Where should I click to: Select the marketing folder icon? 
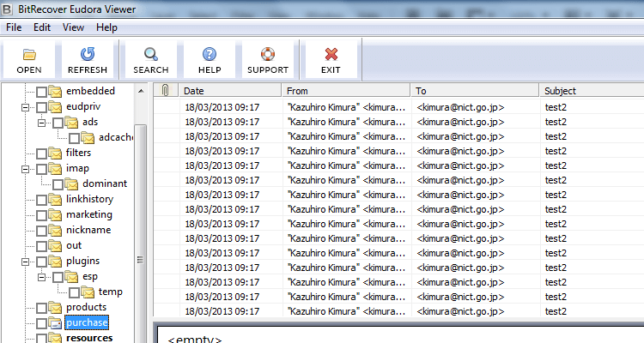click(55, 214)
